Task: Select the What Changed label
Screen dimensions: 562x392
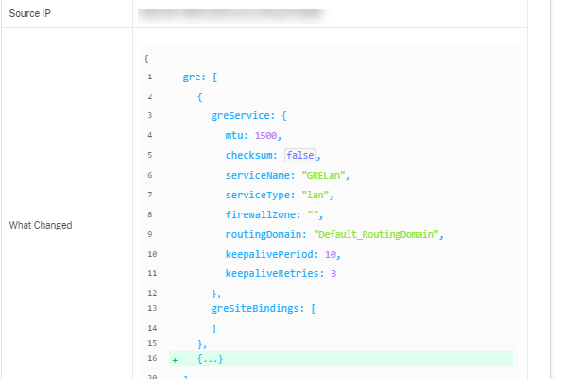Action: pos(41,225)
